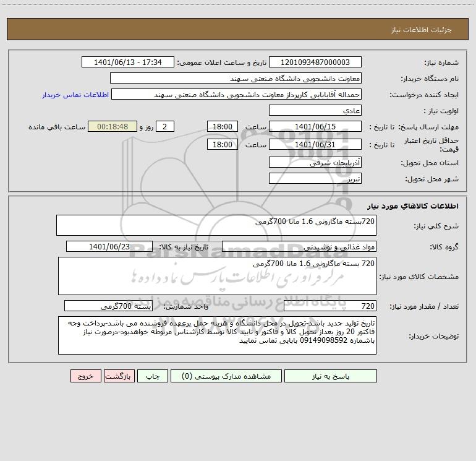Click the delivery city field تبریز
Image resolution: width=476 pixels, height=461 pixels.
[315, 178]
